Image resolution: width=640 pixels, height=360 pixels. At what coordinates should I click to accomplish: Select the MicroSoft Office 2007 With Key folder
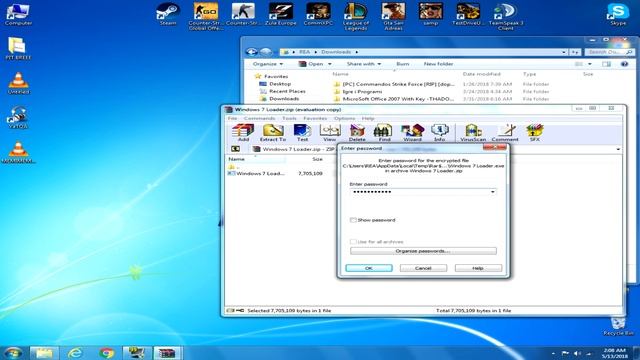[x=398, y=99]
